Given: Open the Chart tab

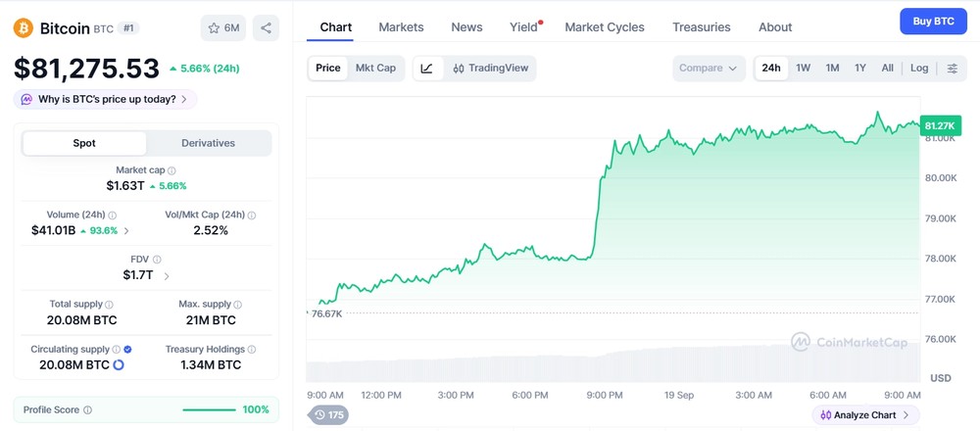Looking at the screenshot, I should pos(335,26).
